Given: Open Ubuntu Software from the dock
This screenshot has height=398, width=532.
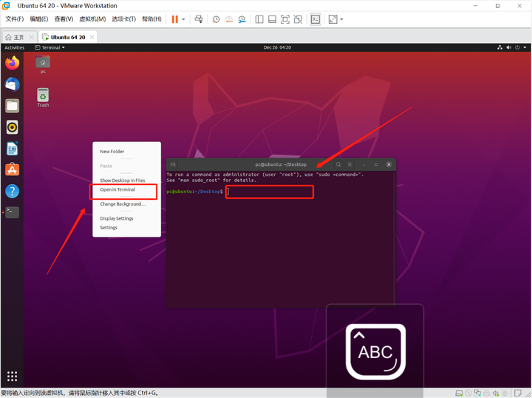Looking at the screenshot, I should 13,169.
